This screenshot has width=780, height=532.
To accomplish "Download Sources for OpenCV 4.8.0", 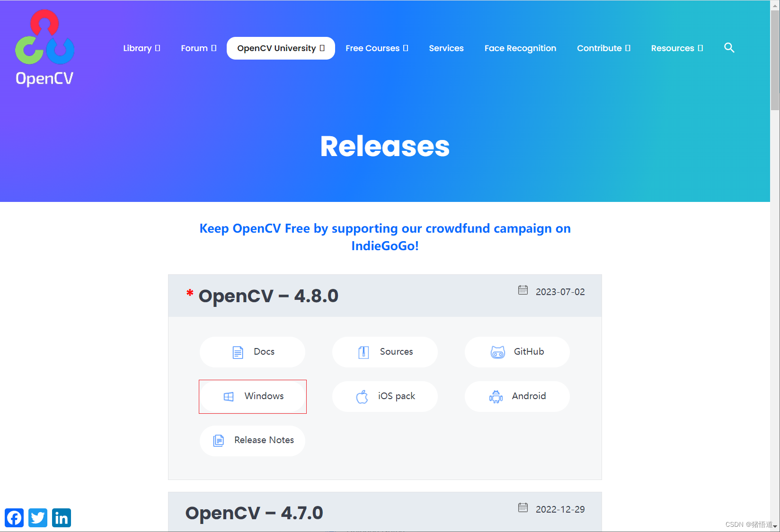I will click(385, 352).
